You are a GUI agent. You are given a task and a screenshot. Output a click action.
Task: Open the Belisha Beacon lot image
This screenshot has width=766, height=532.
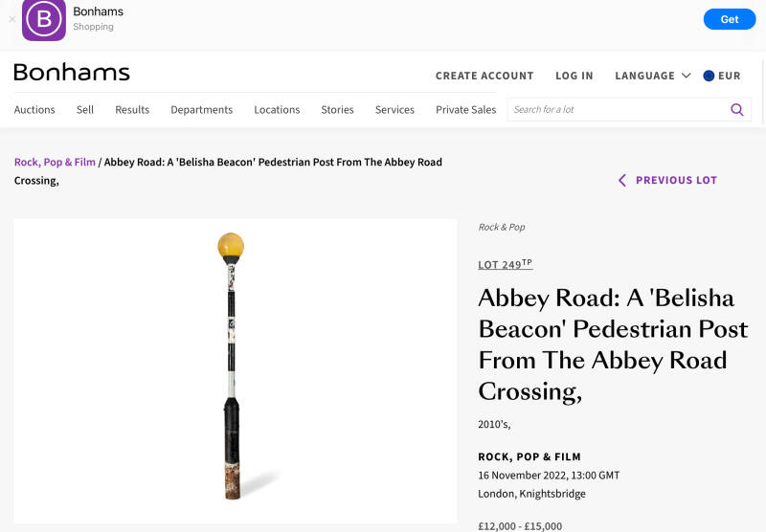click(x=235, y=370)
